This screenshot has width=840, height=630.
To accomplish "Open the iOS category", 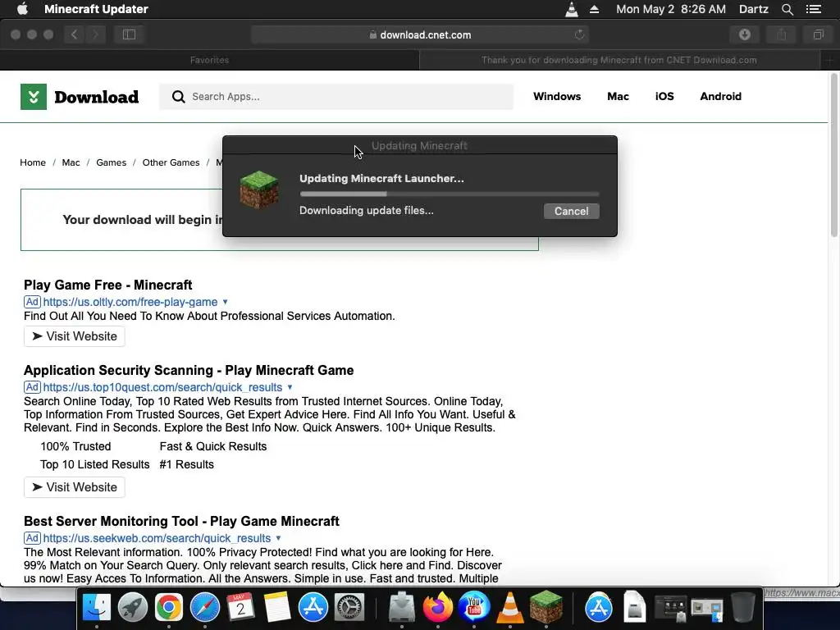I will point(664,97).
